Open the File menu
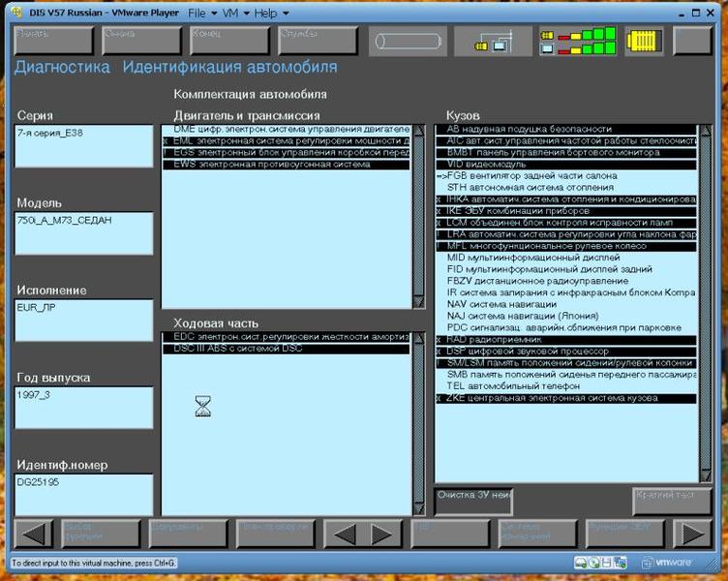This screenshot has height=581, width=728. [x=197, y=13]
